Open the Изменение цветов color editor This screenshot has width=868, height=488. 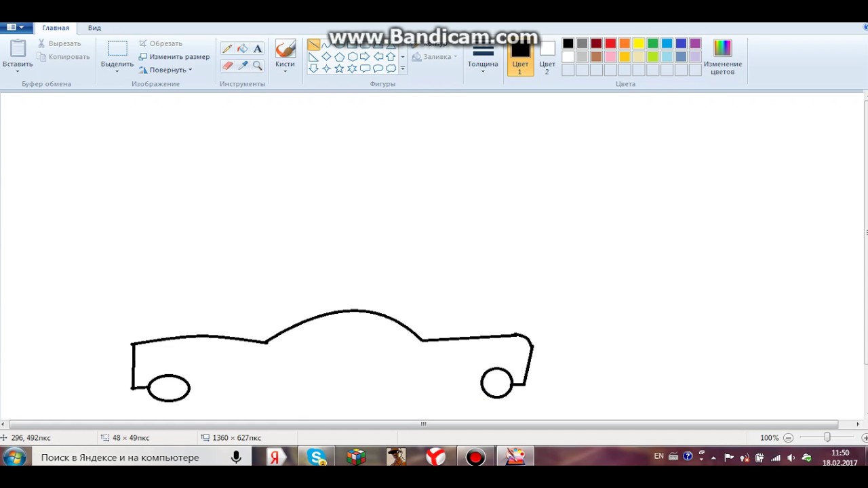coord(722,56)
